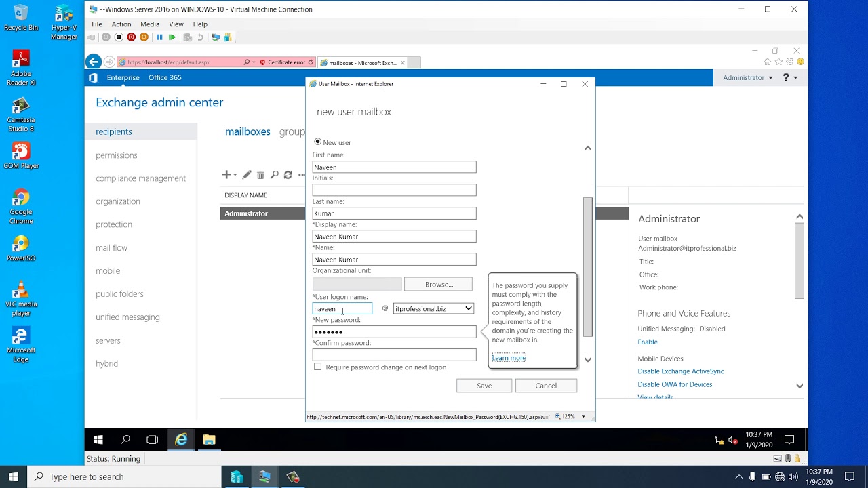Image resolution: width=868 pixels, height=488 pixels.
Task: Open the View menu of VM Connection
Action: 176,24
